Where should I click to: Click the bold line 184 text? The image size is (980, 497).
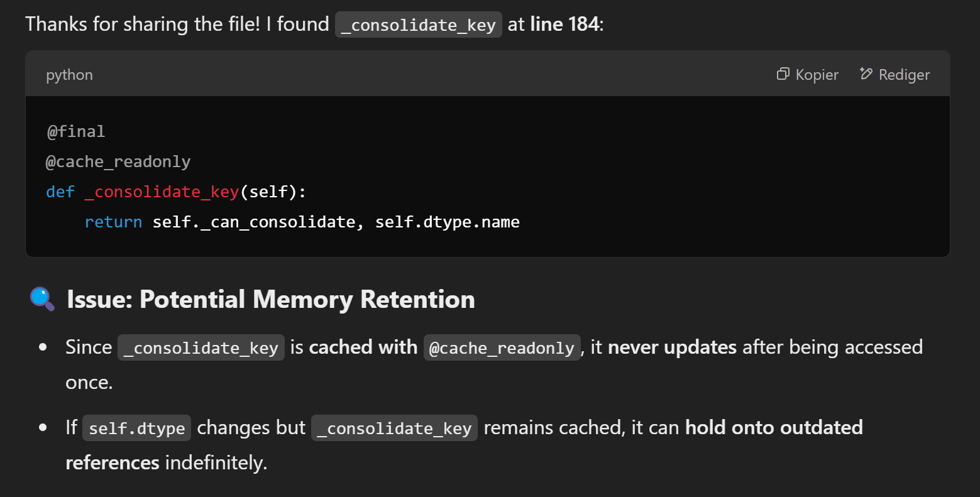564,24
